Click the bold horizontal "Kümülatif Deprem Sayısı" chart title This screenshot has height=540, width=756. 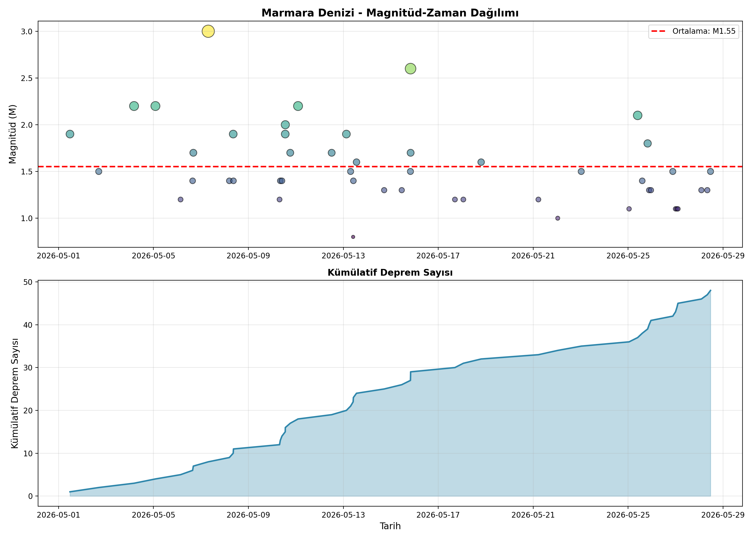[390, 273]
